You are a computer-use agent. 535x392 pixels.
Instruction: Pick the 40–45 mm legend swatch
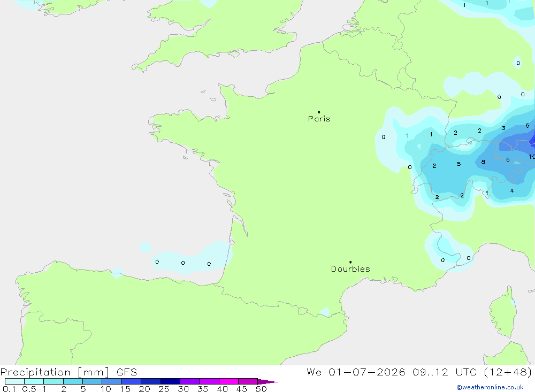228,381
